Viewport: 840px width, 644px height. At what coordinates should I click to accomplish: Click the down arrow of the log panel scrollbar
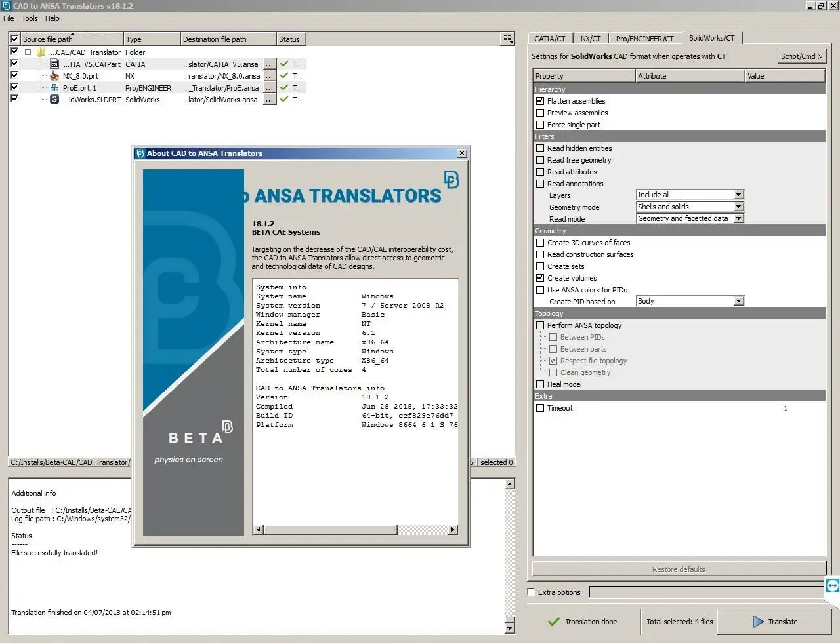tap(510, 628)
